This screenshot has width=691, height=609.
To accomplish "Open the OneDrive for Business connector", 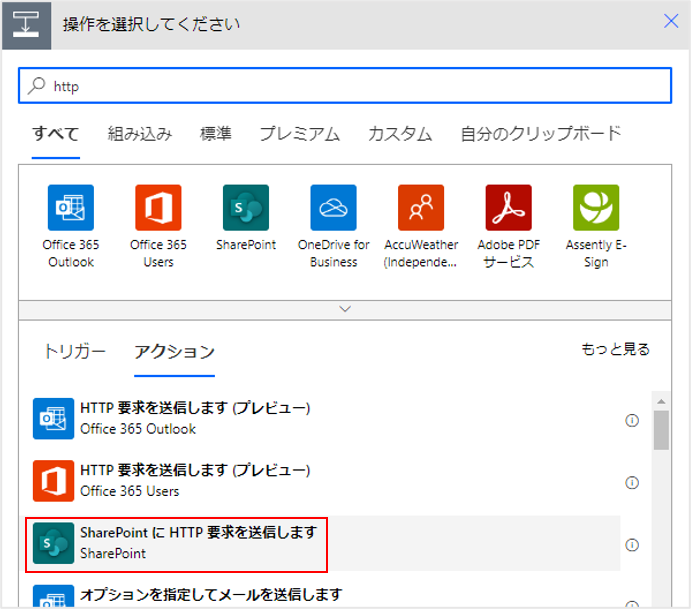I will tap(333, 208).
